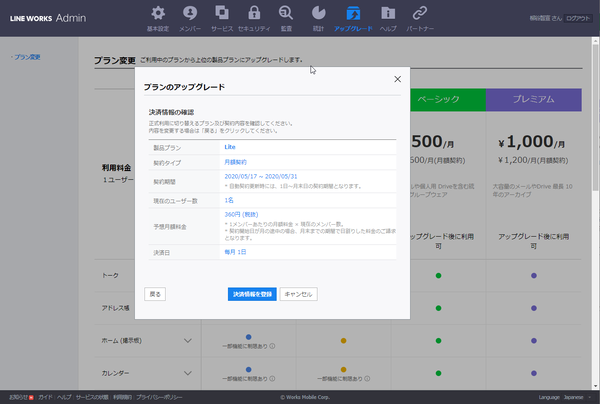
Task: Open the メンバー people icon
Action: 192,14
